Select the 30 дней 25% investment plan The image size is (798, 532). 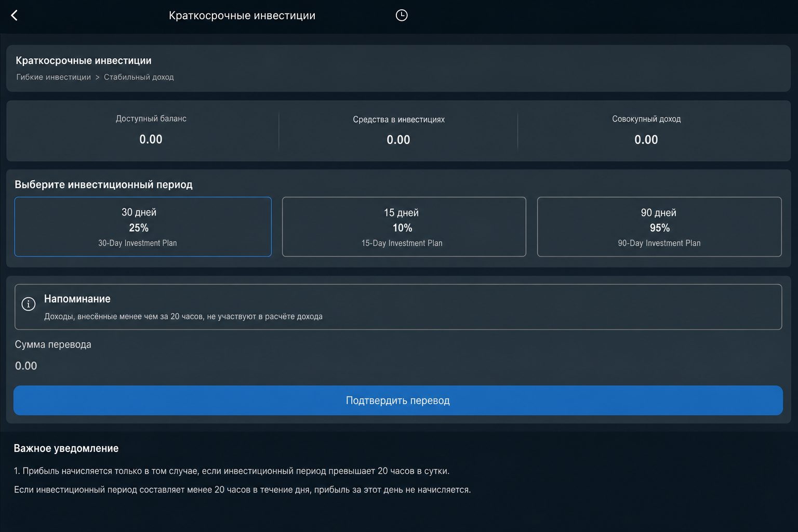(143, 227)
